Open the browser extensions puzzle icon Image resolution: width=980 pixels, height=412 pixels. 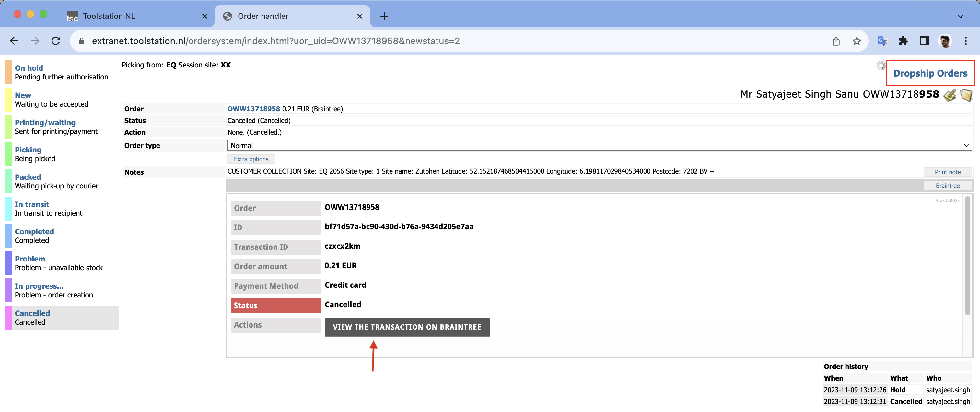903,41
